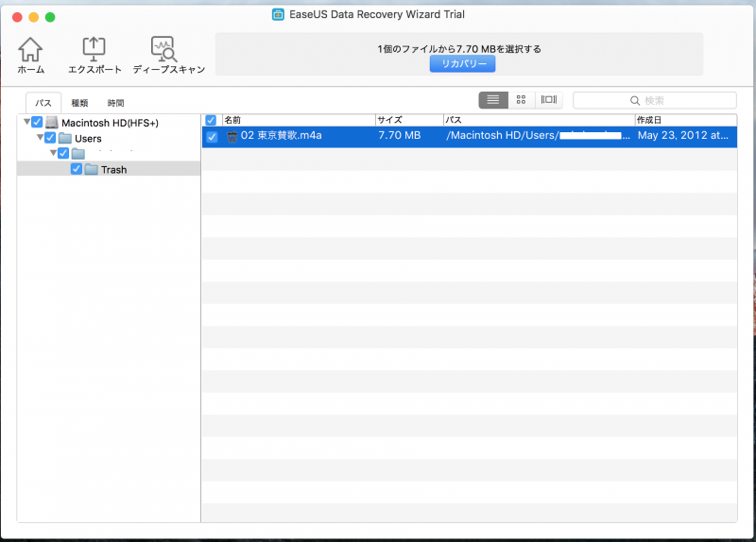Image resolution: width=756 pixels, height=542 pixels.
Task: Select Macintosh HD(HFS+) drive icon
Action: click(52, 123)
